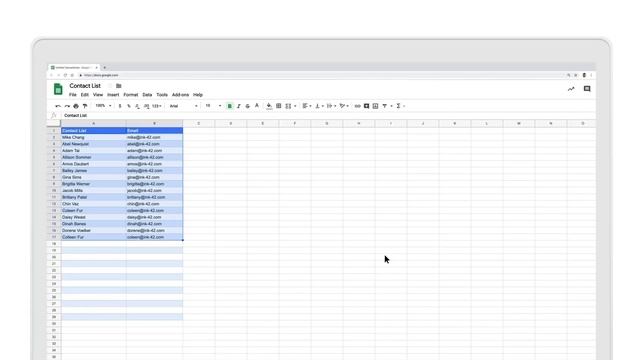Click the Print icon in the toolbar

[76, 106]
